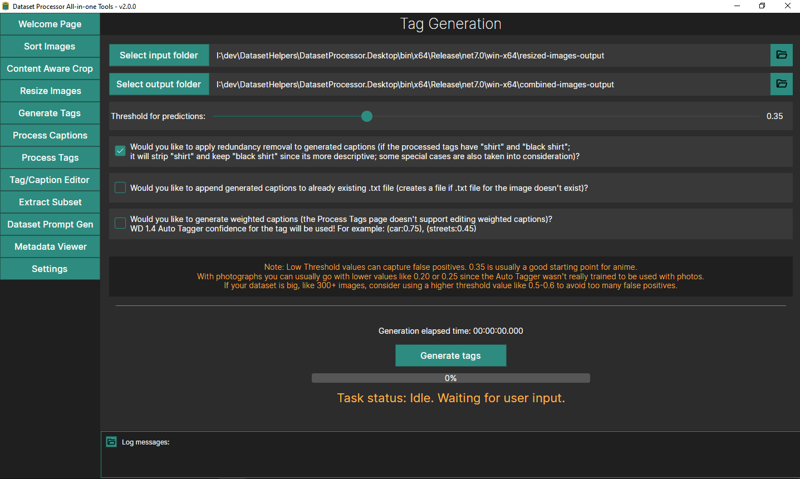Select Generate Tags in sidebar
This screenshot has height=479, width=800.
(x=50, y=113)
